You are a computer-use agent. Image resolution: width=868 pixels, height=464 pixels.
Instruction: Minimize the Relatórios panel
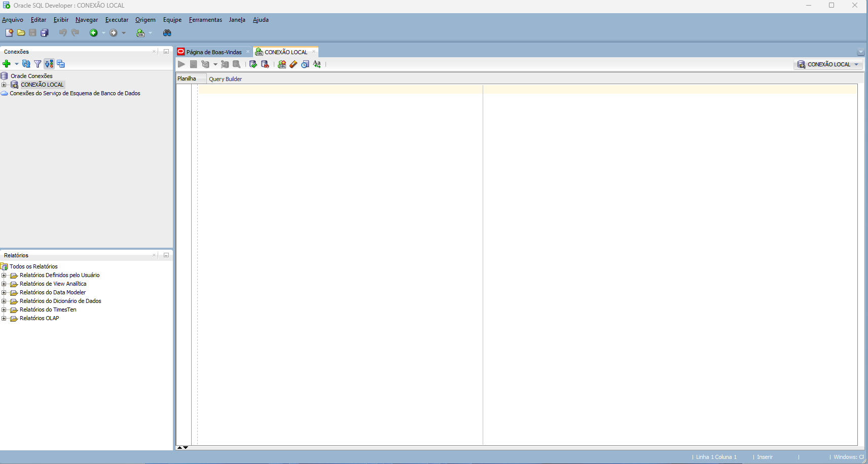166,255
